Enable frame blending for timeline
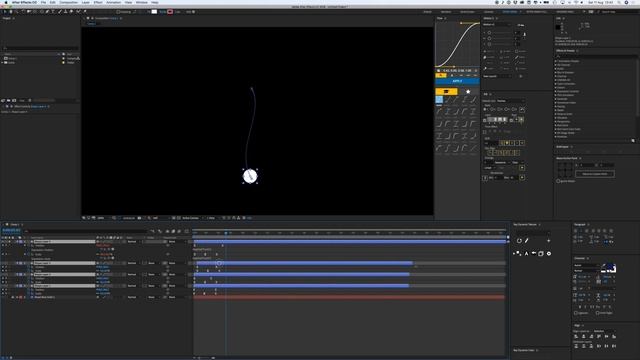 click(173, 231)
